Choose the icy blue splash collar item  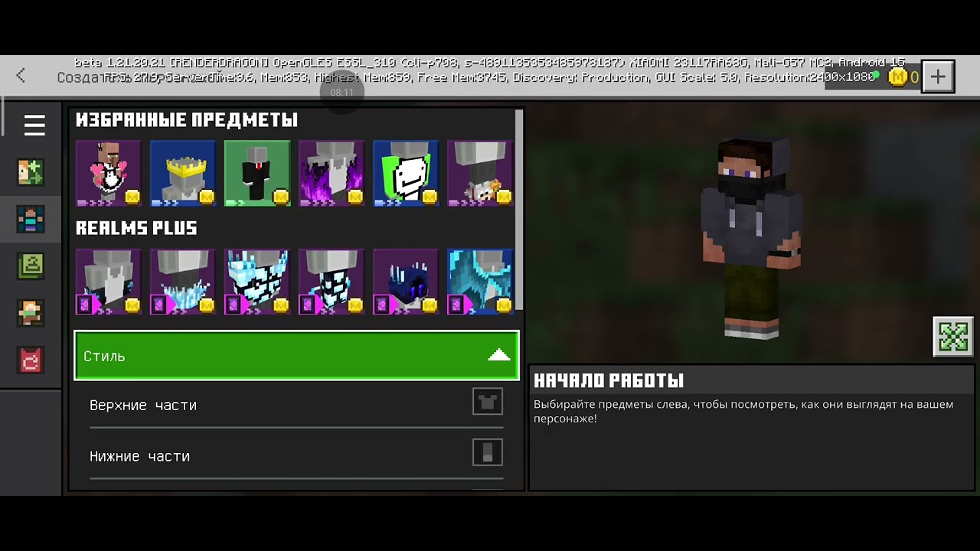[x=183, y=282]
